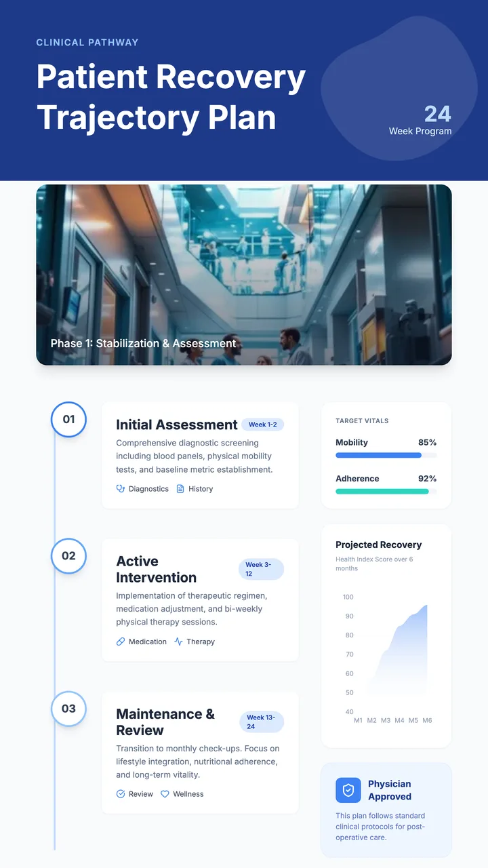
Task: Click the Projected Recovery chart area
Action: (x=386, y=654)
